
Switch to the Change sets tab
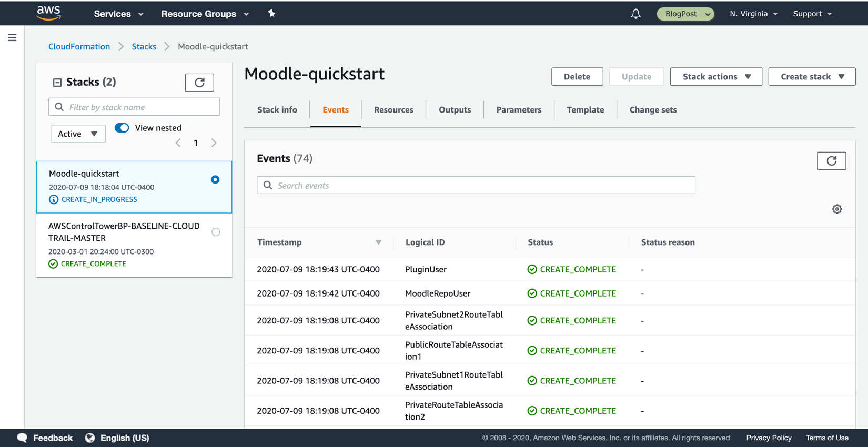(653, 110)
